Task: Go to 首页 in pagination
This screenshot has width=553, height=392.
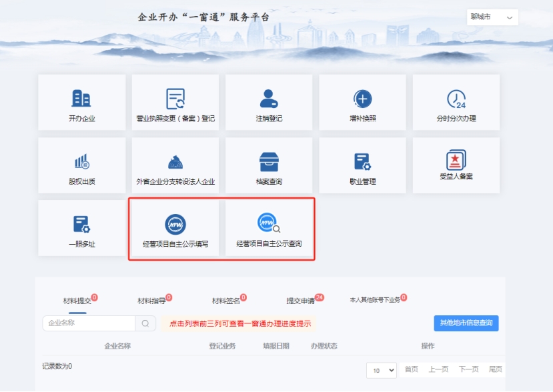Action: (x=411, y=369)
